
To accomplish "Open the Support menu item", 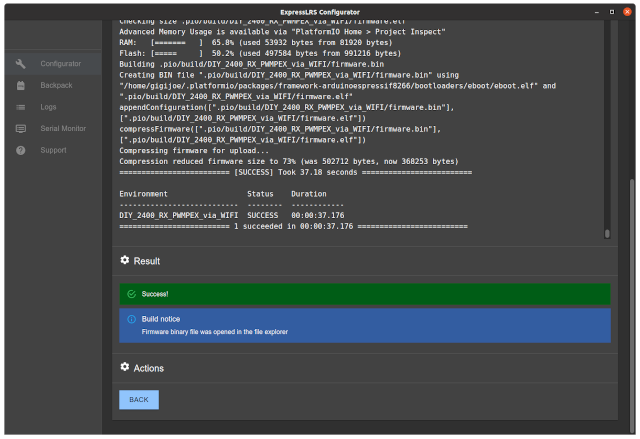I will coord(53,150).
